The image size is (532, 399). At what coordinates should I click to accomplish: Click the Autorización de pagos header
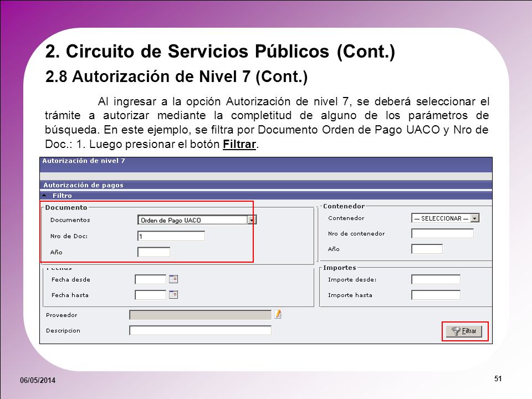[83, 185]
